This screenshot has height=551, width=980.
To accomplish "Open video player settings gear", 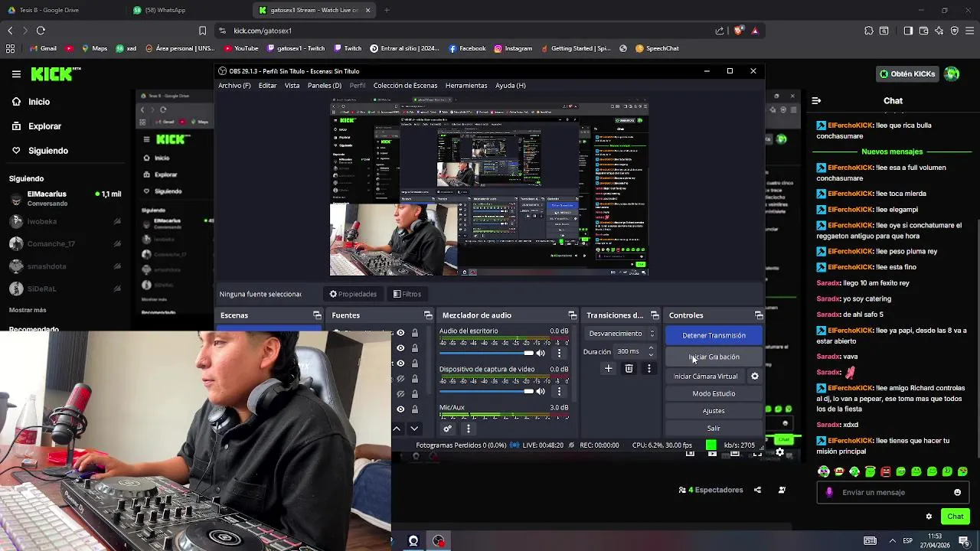I will pyautogui.click(x=779, y=452).
